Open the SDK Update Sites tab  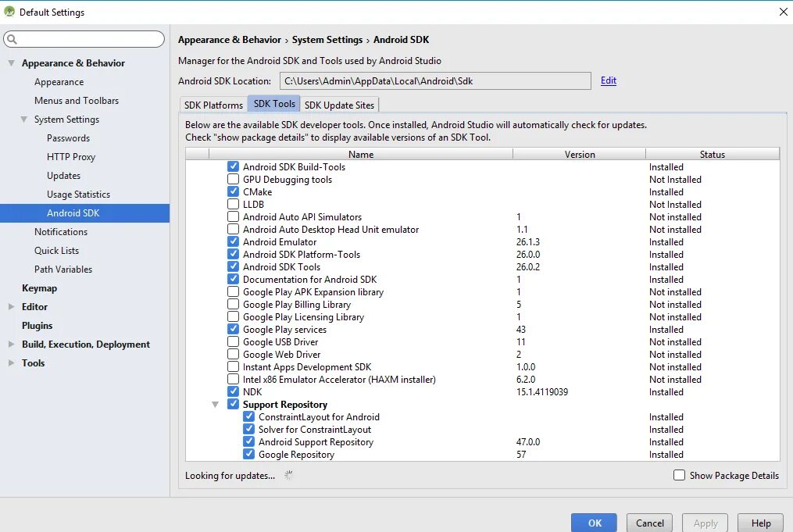pyautogui.click(x=339, y=105)
